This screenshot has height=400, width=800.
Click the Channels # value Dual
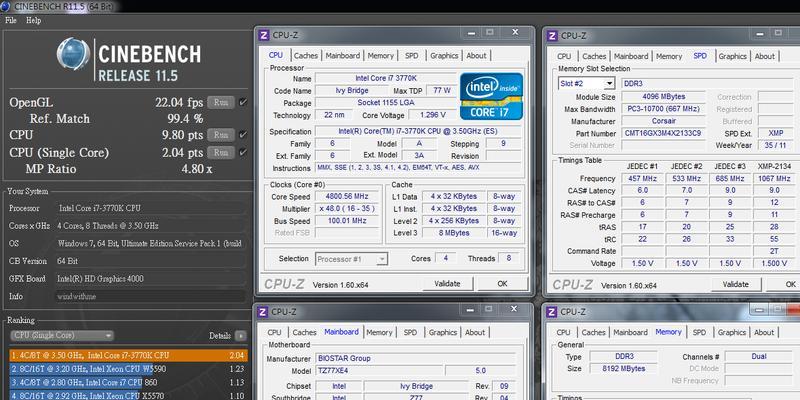pos(759,356)
